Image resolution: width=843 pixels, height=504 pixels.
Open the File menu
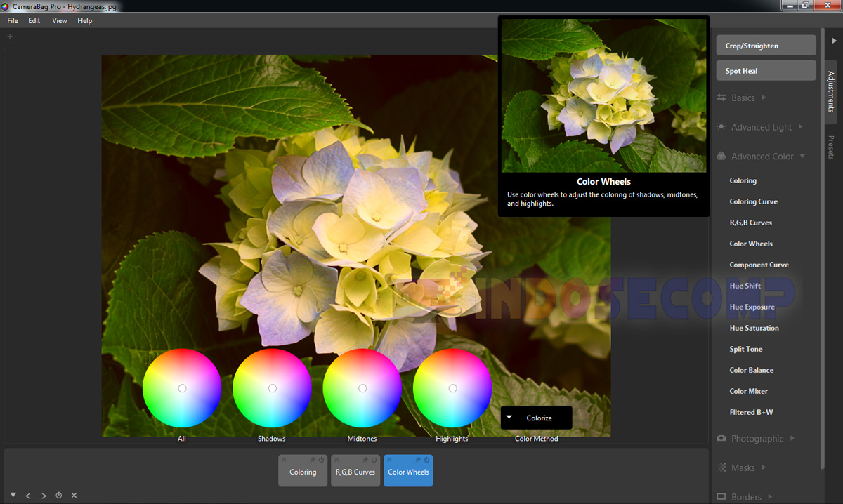[12, 20]
